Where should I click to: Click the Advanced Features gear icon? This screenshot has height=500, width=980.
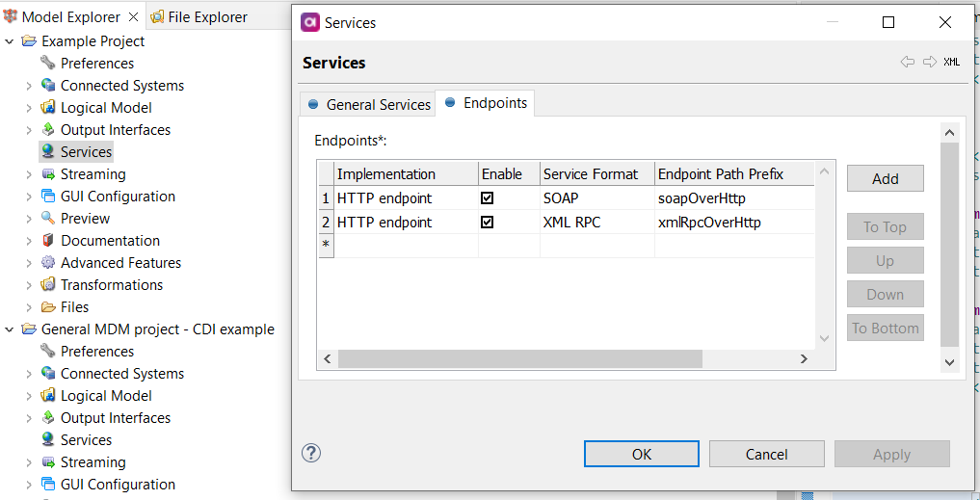tap(47, 263)
